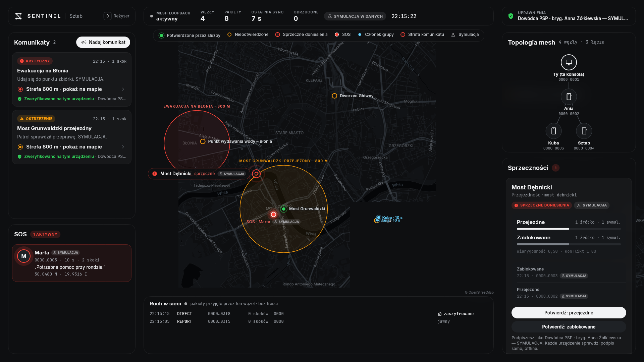
Task: Toggle SOS legend filter
Action: pos(342,35)
